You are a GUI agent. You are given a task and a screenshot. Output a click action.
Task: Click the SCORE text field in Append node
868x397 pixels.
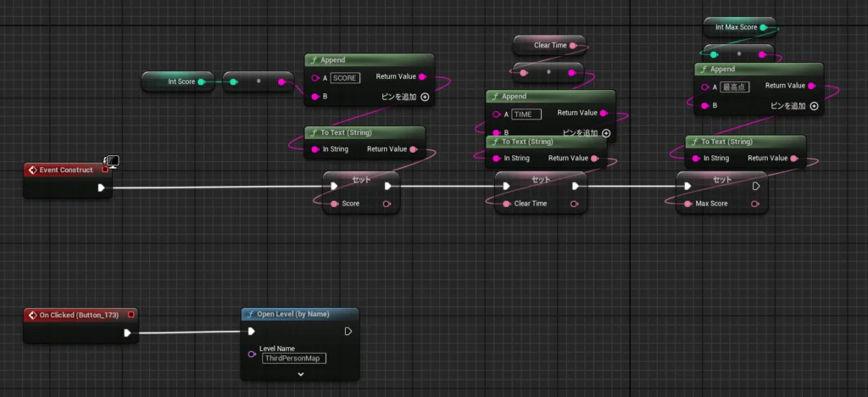(344, 78)
